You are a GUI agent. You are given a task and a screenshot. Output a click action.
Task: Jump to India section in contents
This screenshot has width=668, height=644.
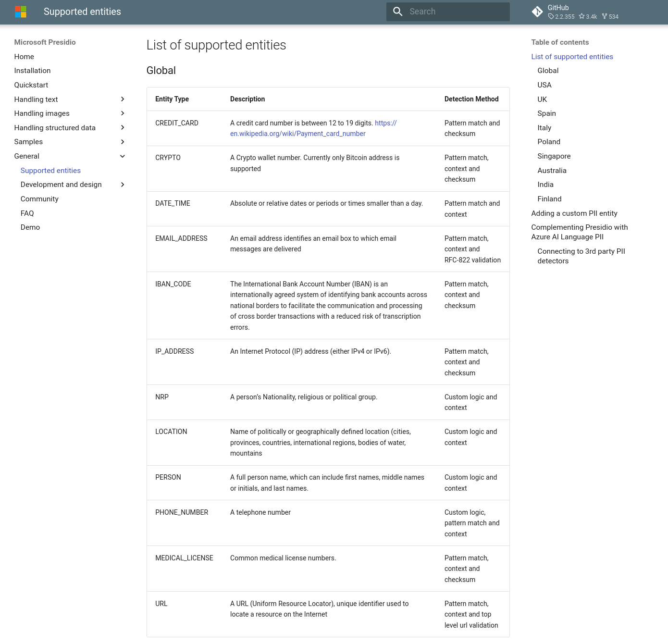(545, 185)
